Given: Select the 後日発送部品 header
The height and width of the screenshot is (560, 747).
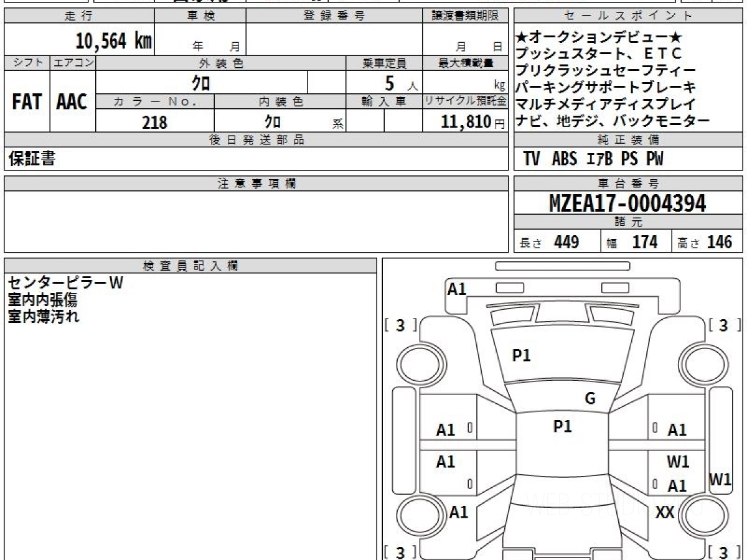Looking at the screenshot, I should [256, 140].
